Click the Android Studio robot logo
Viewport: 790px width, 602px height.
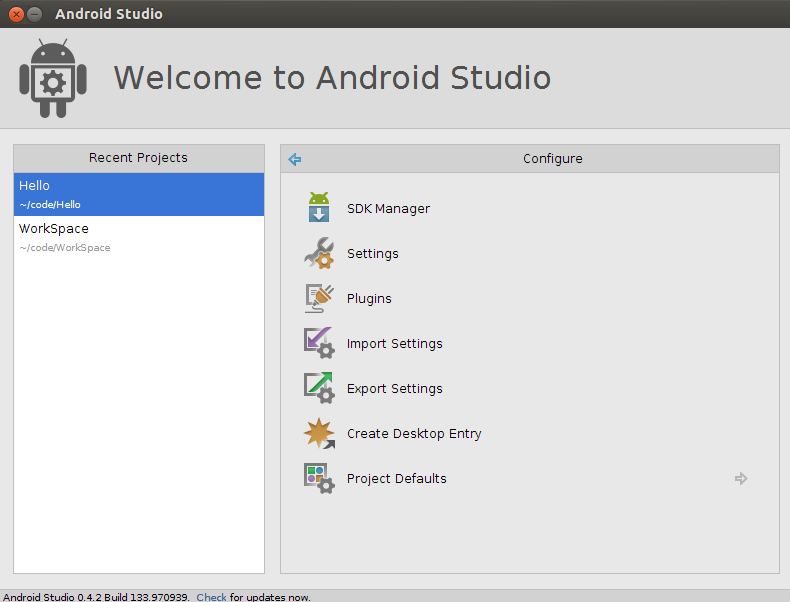tap(53, 78)
